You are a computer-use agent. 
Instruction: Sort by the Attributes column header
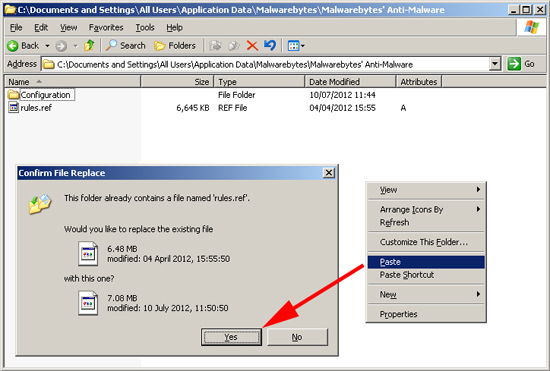point(419,82)
